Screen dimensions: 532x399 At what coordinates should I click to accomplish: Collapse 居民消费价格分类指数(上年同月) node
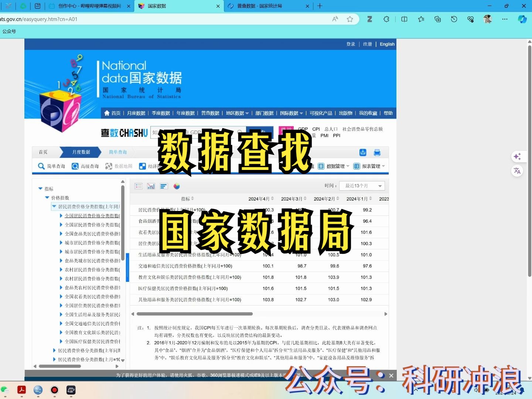click(x=54, y=207)
